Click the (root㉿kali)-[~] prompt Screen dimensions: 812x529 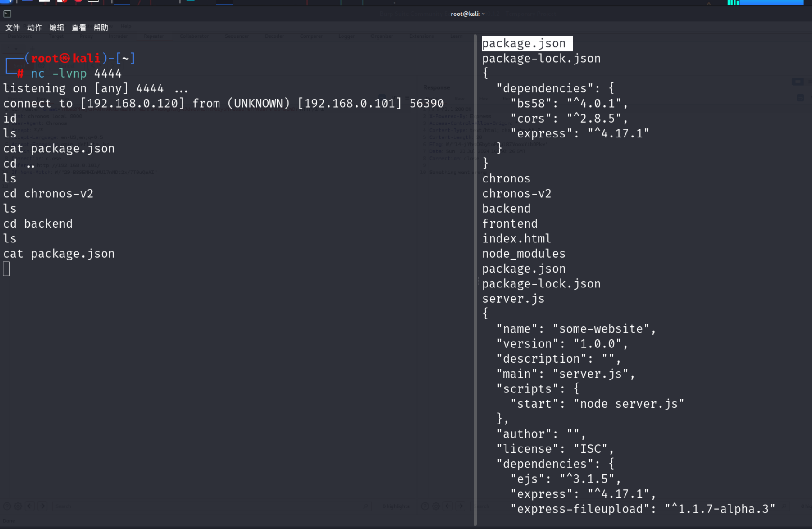80,58
